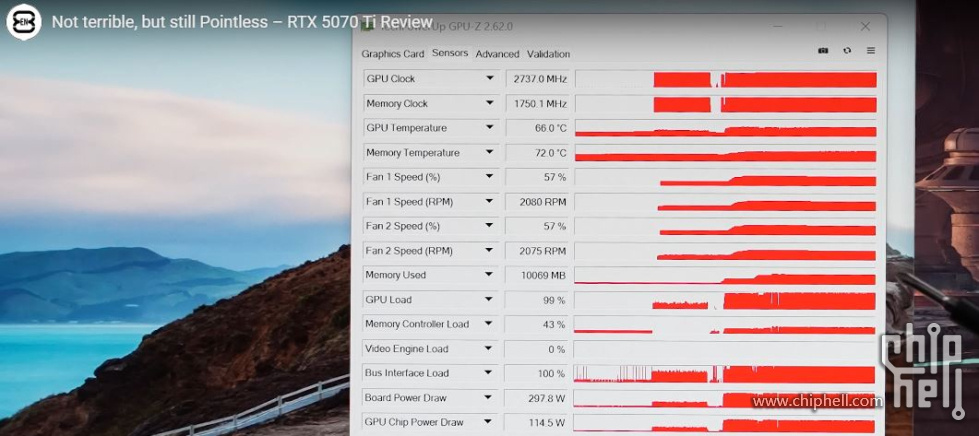This screenshot has width=979, height=436.
Task: Open the Memory Temperature sensor dropdown
Action: point(490,152)
